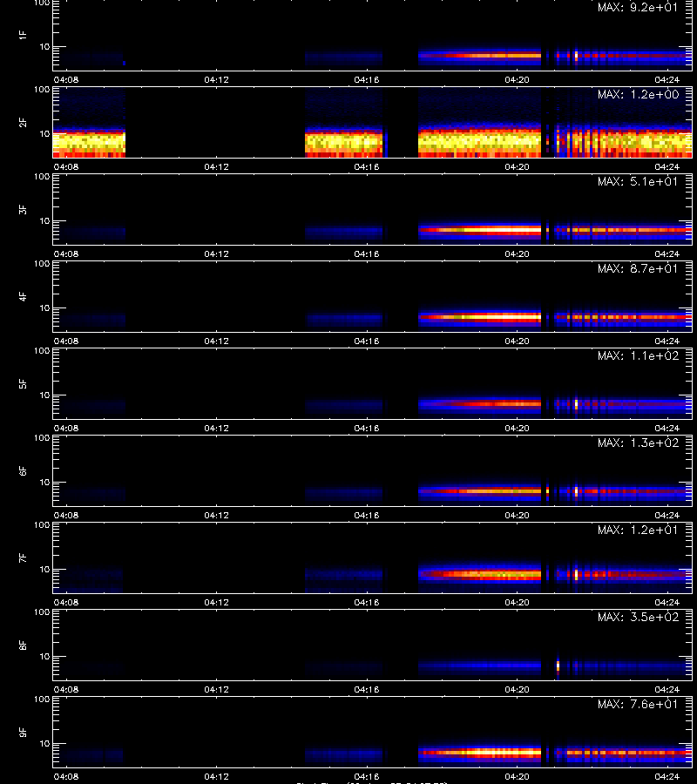Click the 100 y-axis value of 2F panel
The image size is (697, 784).
tap(42, 90)
